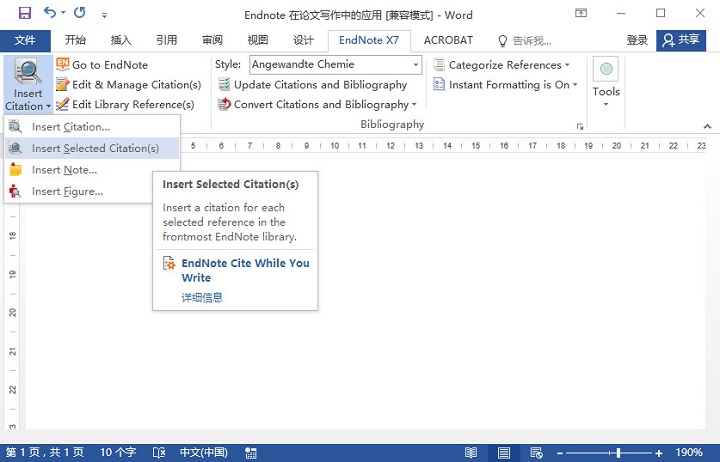Screen dimensions: 720x462
Task: Open the Style dropdown Angewandte Chemie
Action: 336,64
